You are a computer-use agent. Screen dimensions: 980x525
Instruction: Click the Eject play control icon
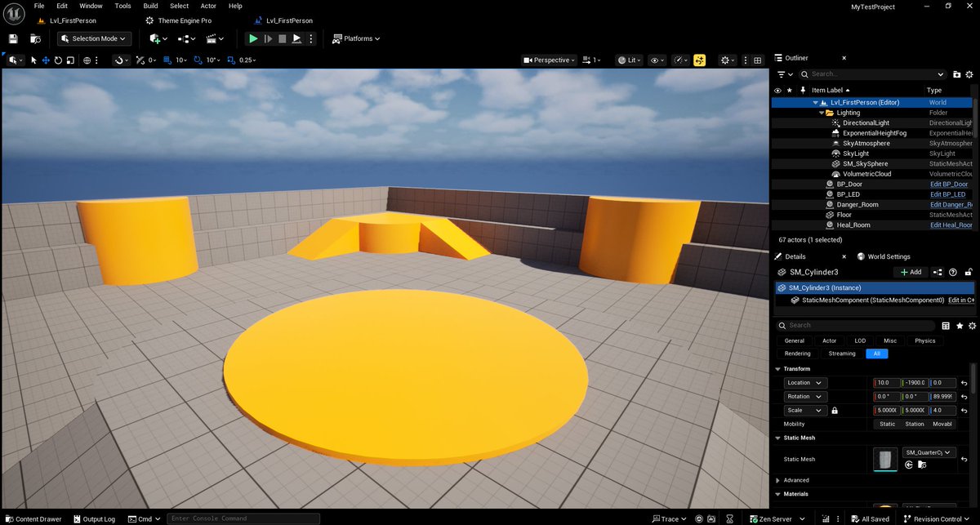(296, 38)
